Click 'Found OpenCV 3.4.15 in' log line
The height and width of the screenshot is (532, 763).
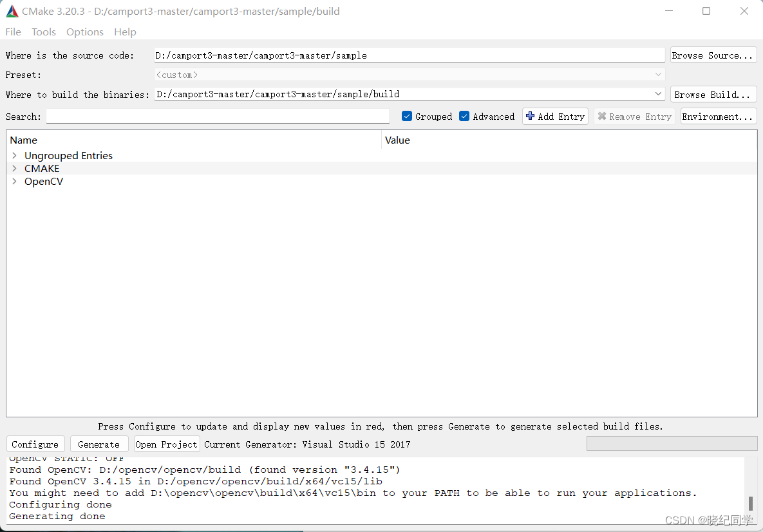pos(196,481)
